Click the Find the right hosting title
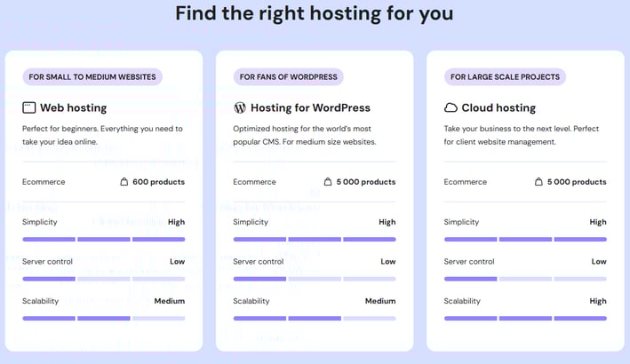 click(x=315, y=13)
